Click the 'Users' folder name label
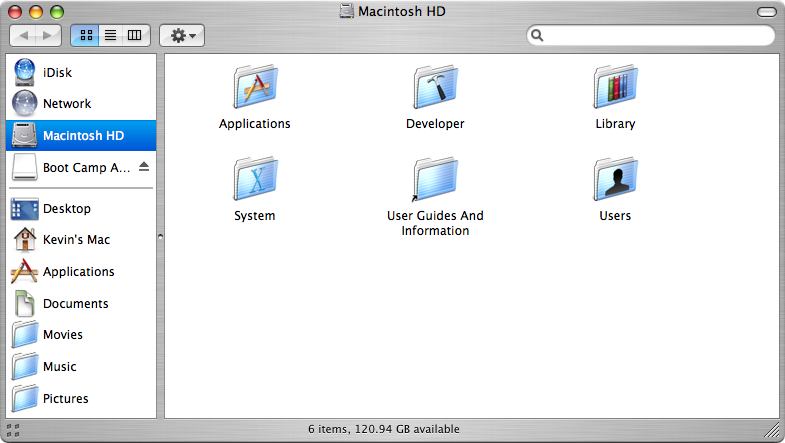Image resolution: width=785 pixels, height=443 pixels. [615, 216]
